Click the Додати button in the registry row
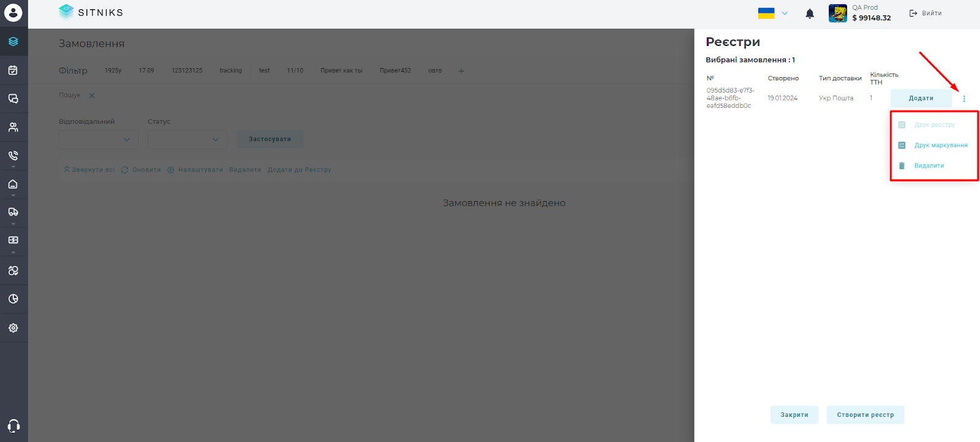 pos(921,98)
